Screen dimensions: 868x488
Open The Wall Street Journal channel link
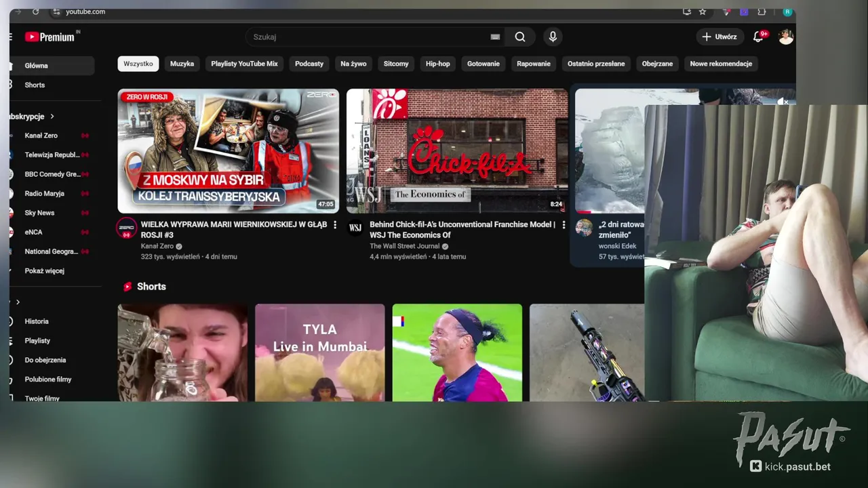pyautogui.click(x=405, y=246)
